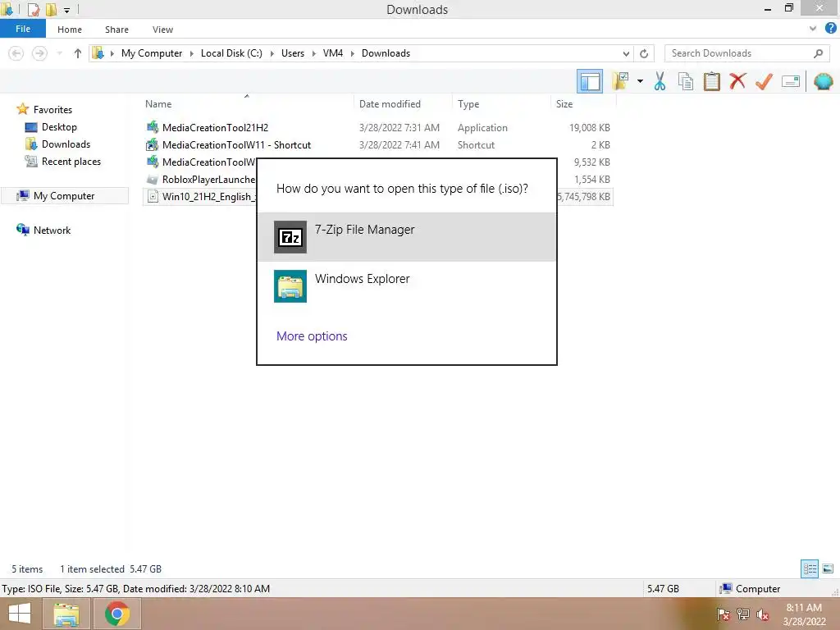This screenshot has width=840, height=630.
Task: Click Users breadcrumb in address bar
Action: [x=293, y=53]
